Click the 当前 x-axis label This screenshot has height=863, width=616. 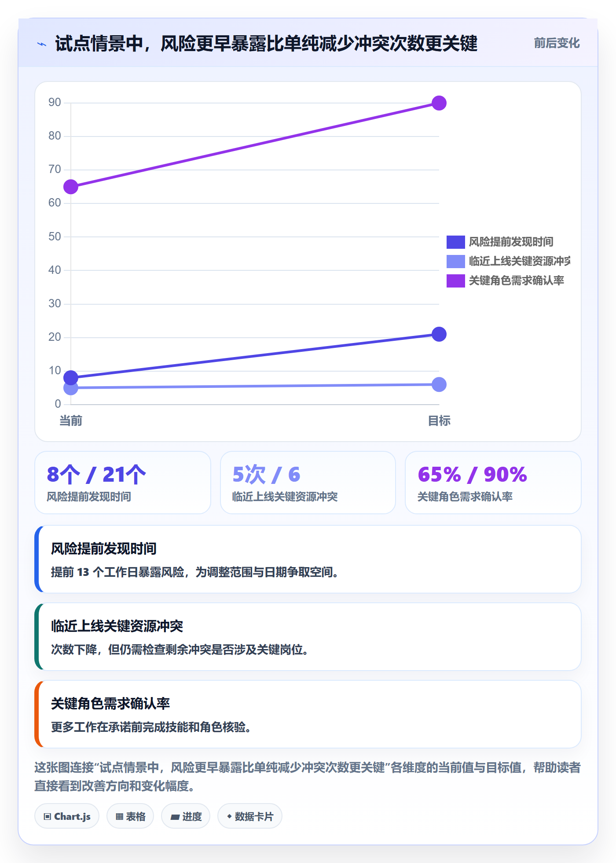click(71, 421)
